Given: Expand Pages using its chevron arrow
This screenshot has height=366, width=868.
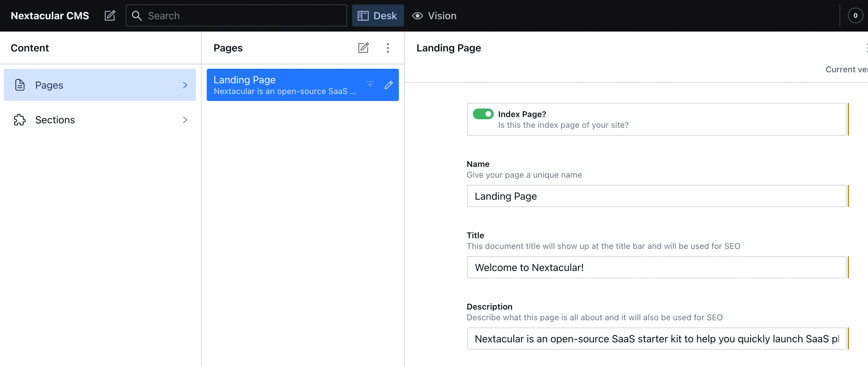Looking at the screenshot, I should (185, 85).
